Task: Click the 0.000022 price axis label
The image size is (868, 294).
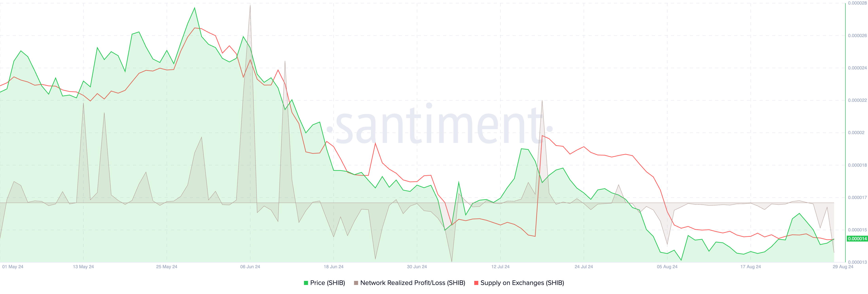Action: [x=858, y=100]
